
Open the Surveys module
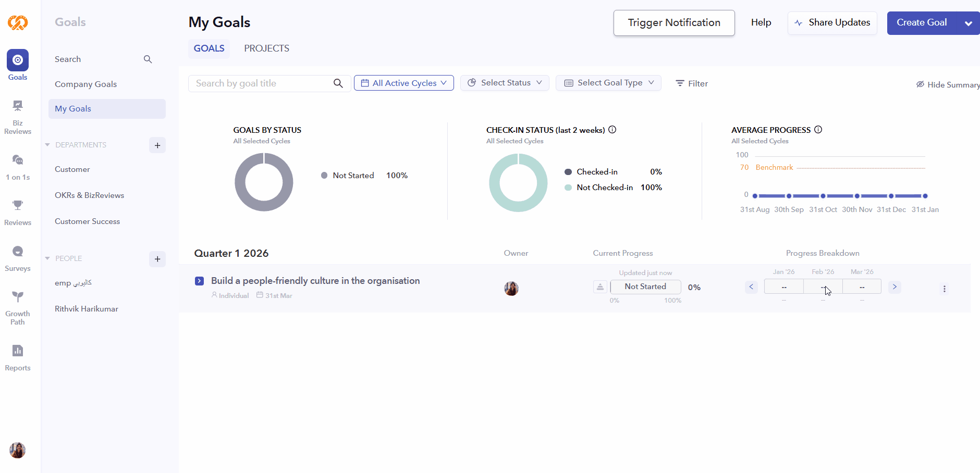[x=18, y=258]
